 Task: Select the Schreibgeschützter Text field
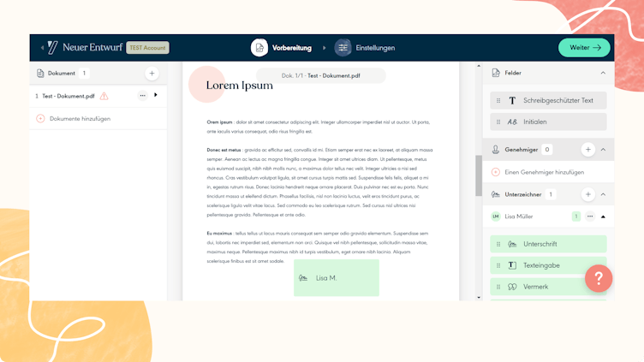pyautogui.click(x=548, y=101)
